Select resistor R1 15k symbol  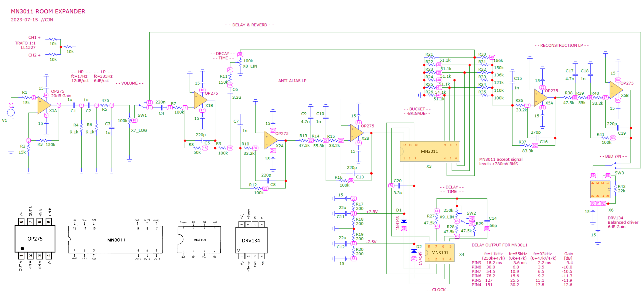(26, 98)
